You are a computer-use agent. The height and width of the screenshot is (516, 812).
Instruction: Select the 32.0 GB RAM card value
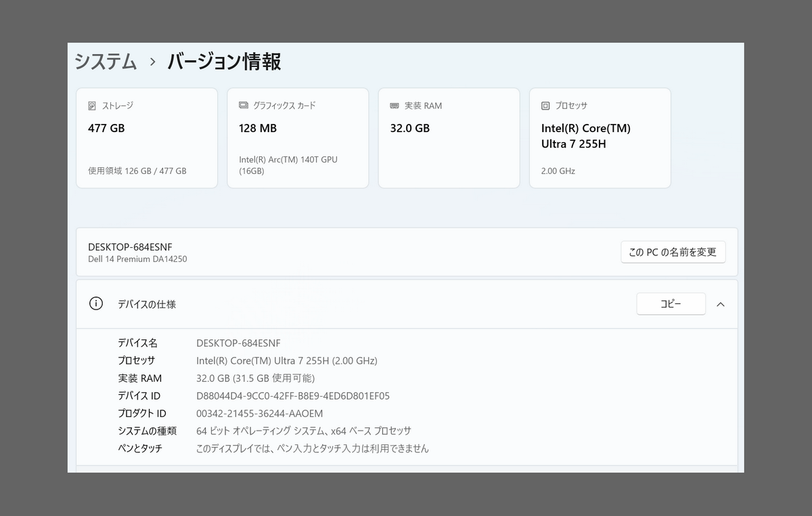pos(410,128)
